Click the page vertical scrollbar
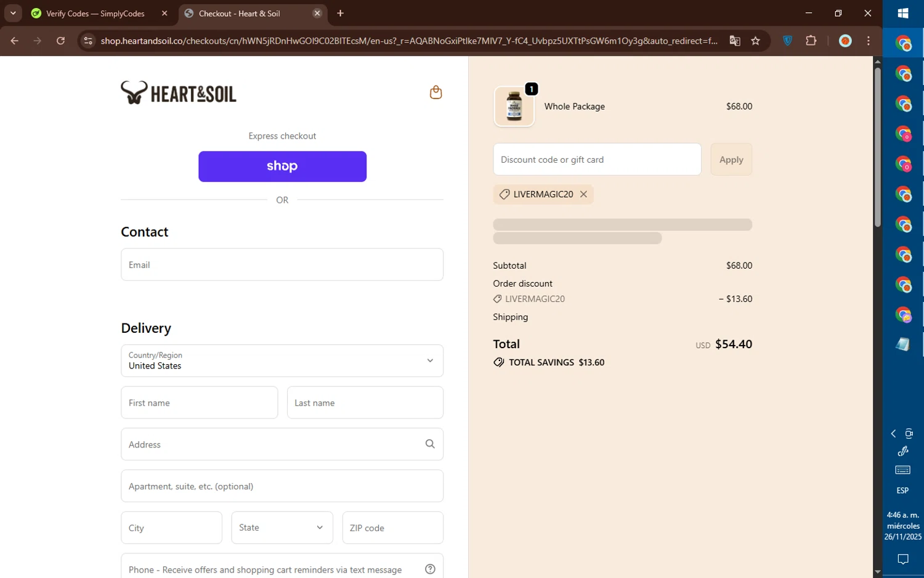Image resolution: width=924 pixels, height=578 pixels. click(x=877, y=147)
